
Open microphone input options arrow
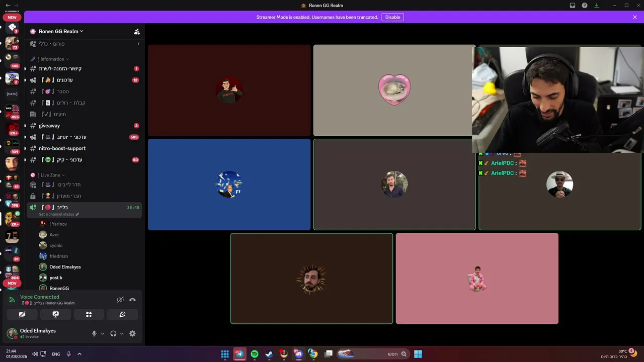[x=103, y=333]
